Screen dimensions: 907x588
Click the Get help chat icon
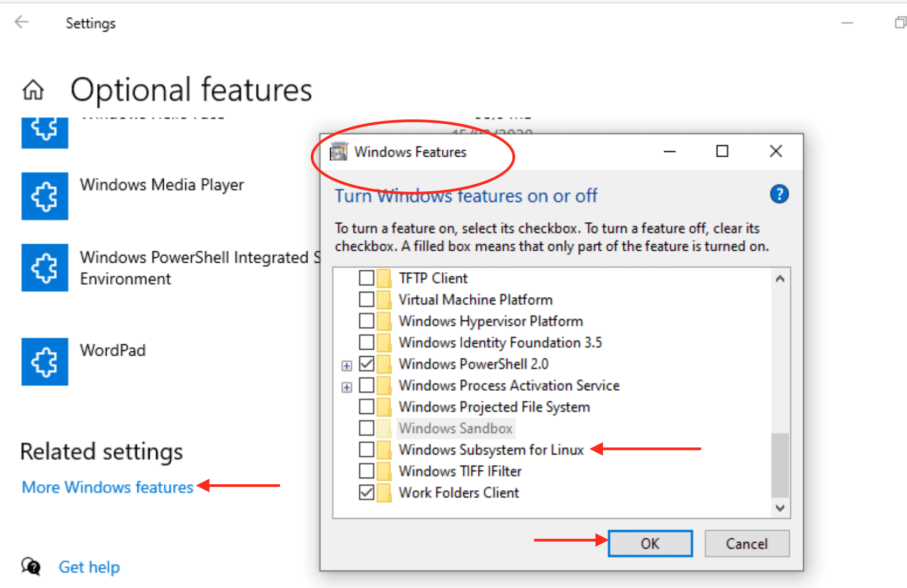click(x=31, y=566)
